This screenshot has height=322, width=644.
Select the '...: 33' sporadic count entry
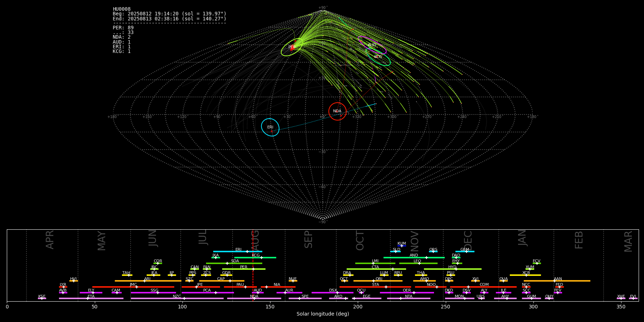[123, 33]
